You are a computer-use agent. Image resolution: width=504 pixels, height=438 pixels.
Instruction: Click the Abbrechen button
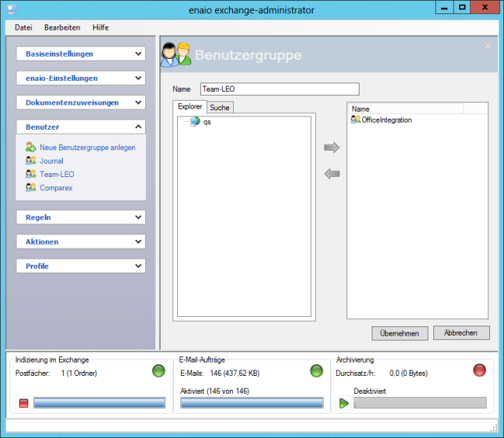(x=461, y=333)
